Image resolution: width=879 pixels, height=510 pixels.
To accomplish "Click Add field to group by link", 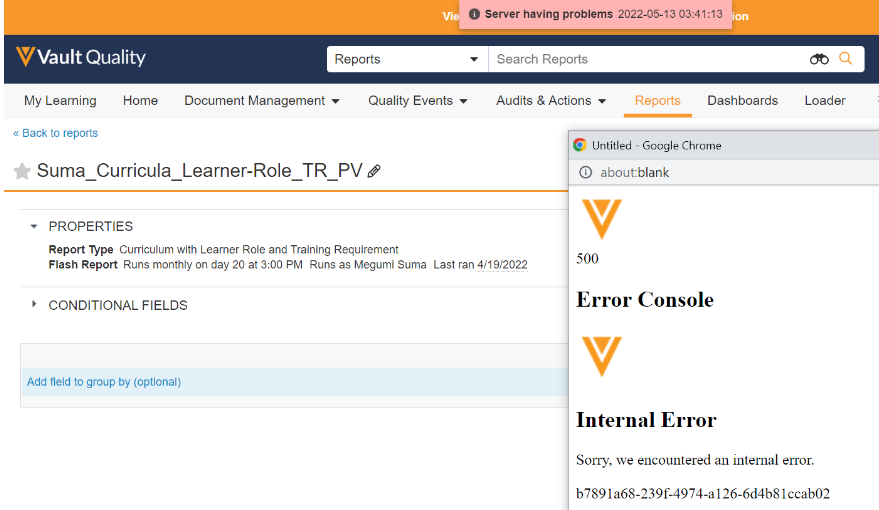I will pyautogui.click(x=104, y=382).
